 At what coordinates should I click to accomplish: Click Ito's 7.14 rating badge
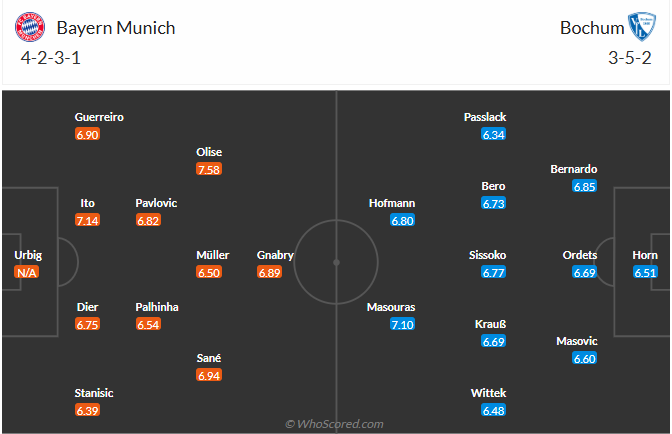88,220
